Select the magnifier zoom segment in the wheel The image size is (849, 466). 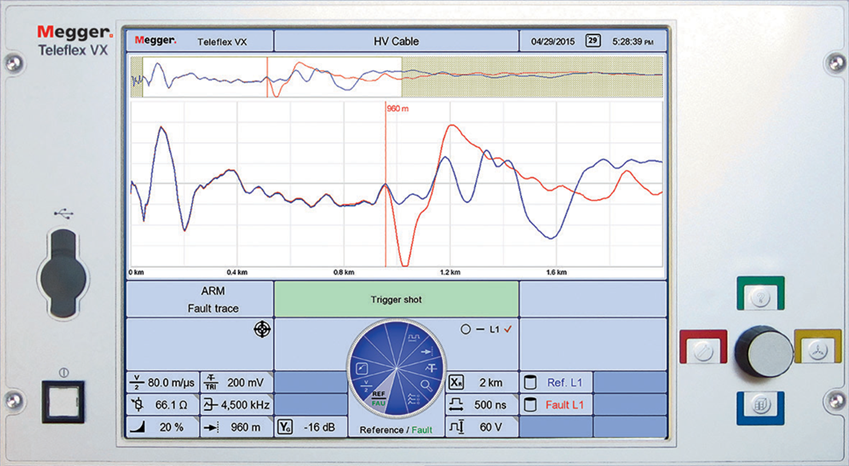pos(427,386)
